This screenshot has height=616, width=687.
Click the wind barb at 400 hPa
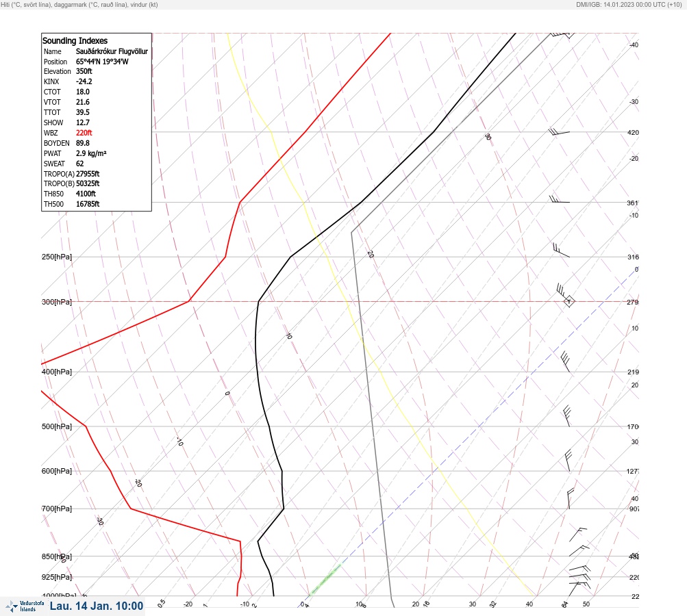click(566, 361)
